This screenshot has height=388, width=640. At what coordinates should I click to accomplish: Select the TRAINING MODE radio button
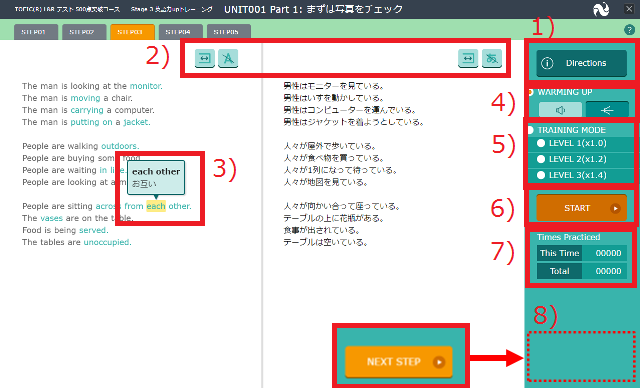pyautogui.click(x=531, y=130)
